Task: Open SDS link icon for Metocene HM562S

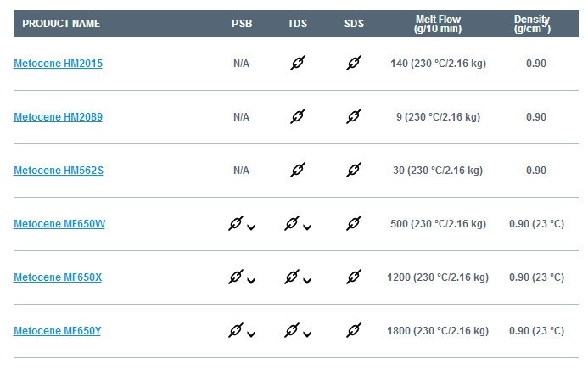Action: (x=354, y=170)
